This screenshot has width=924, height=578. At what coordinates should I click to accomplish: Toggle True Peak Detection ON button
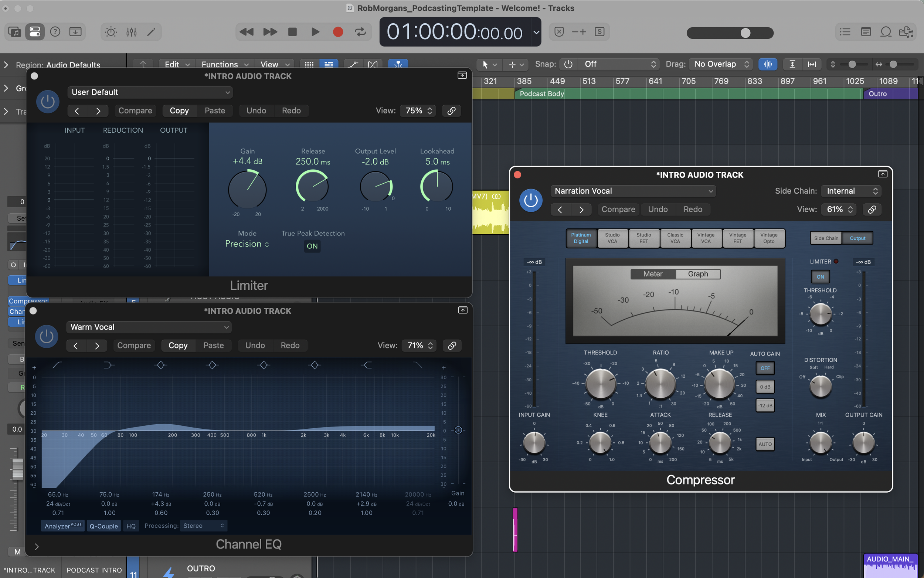point(312,246)
